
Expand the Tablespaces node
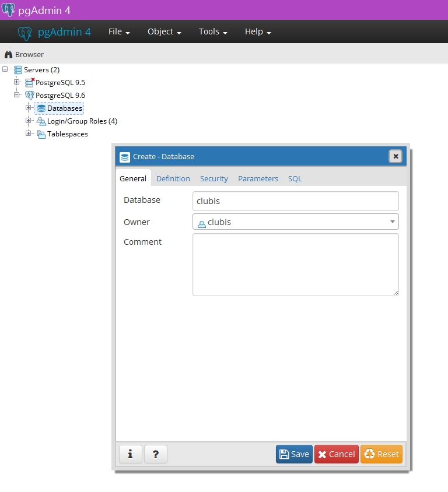pyautogui.click(x=28, y=133)
